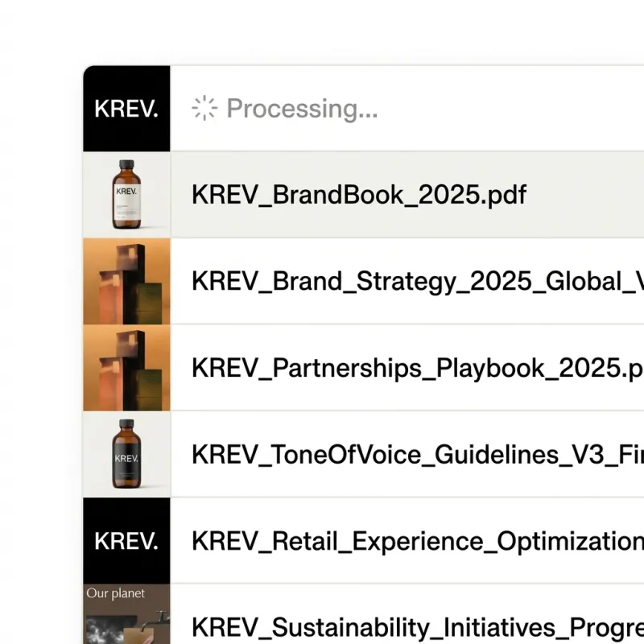Click the KREV logo tile on the Retail row
Screen dimensions: 644x644
point(125,541)
